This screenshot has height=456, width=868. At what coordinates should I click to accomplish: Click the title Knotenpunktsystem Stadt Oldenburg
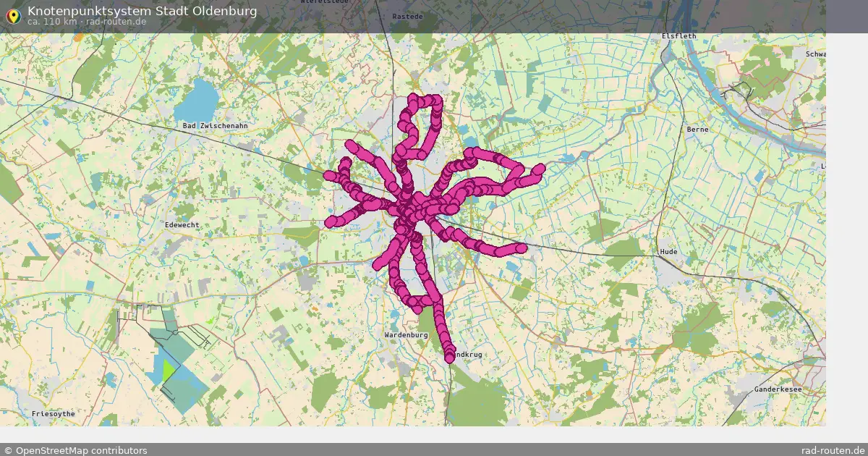point(142,11)
